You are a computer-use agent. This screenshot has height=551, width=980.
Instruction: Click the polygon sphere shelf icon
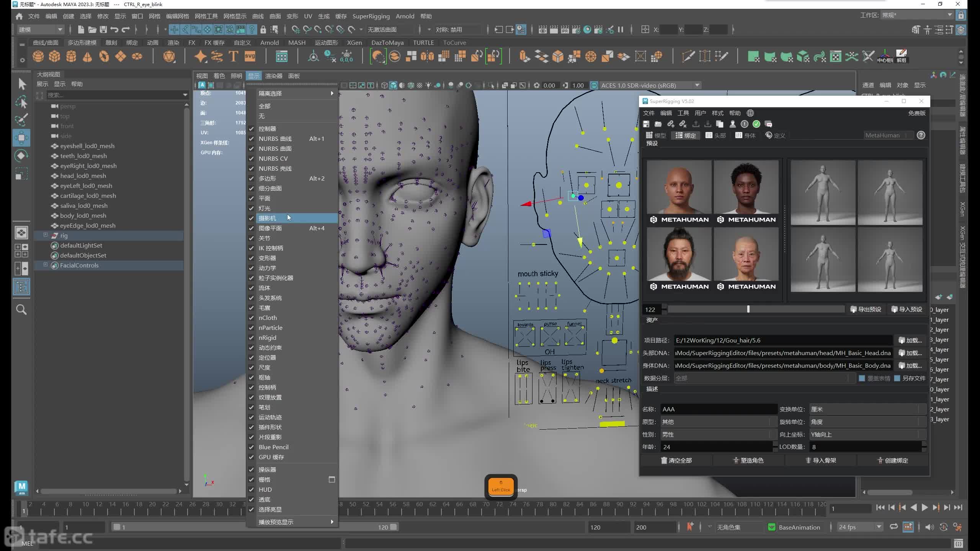38,57
